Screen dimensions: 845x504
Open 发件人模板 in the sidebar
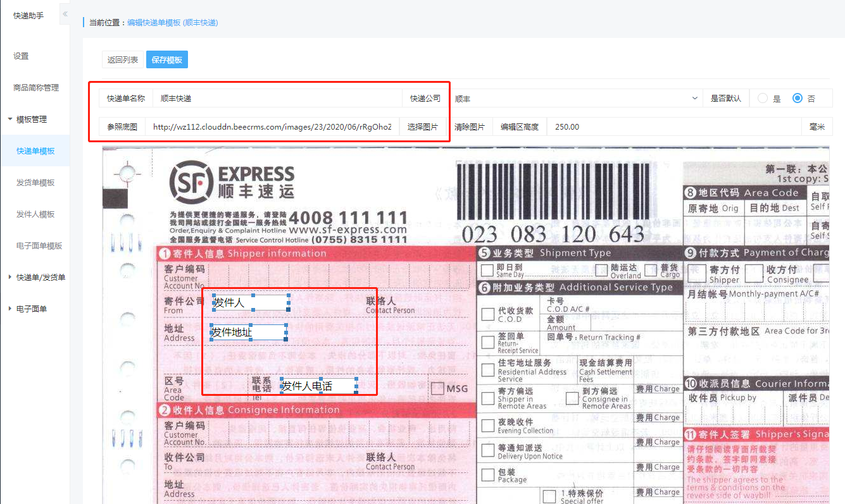pos(35,214)
